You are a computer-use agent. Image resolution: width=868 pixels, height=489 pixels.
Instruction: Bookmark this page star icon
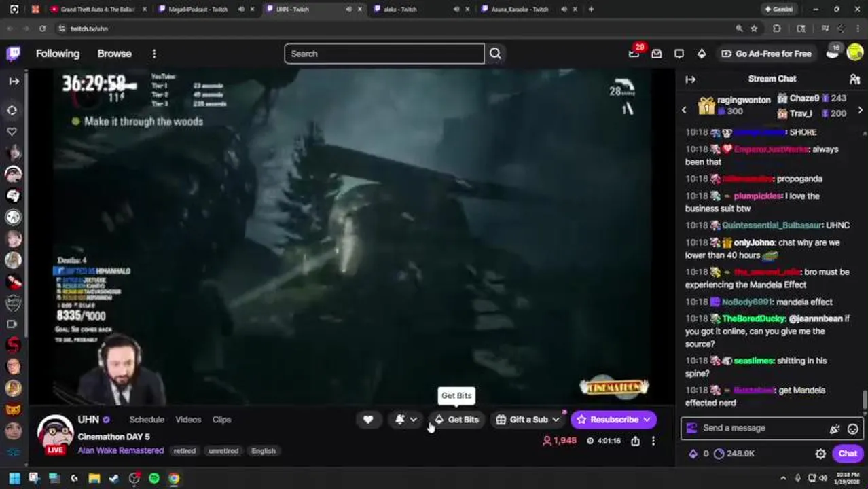click(754, 29)
